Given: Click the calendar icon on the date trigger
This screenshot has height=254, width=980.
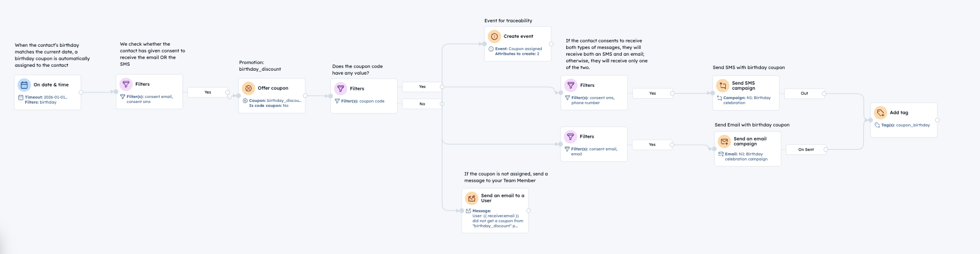Looking at the screenshot, I should point(24,85).
